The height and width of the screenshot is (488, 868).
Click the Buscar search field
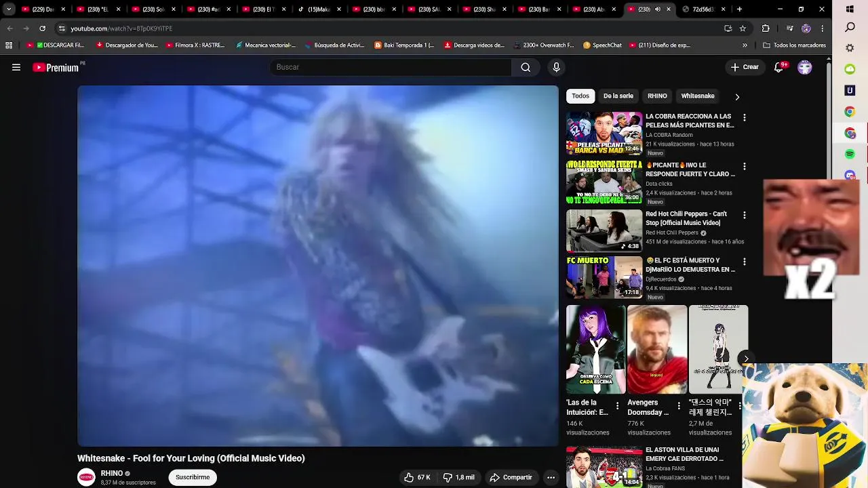tap(391, 67)
